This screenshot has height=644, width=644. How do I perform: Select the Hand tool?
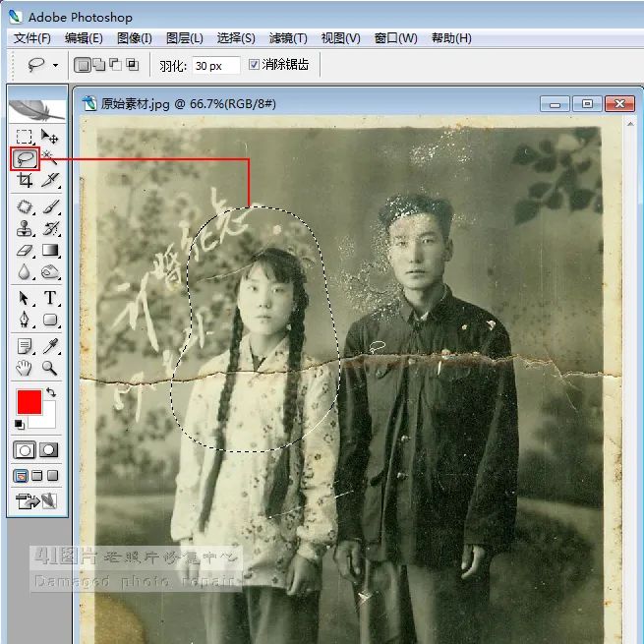(25, 368)
